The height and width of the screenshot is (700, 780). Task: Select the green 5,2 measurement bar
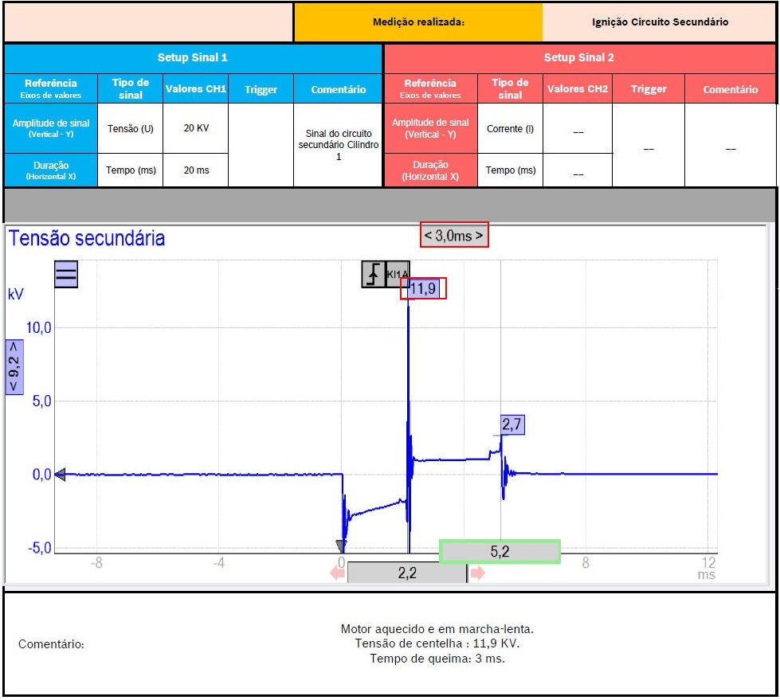point(500,551)
